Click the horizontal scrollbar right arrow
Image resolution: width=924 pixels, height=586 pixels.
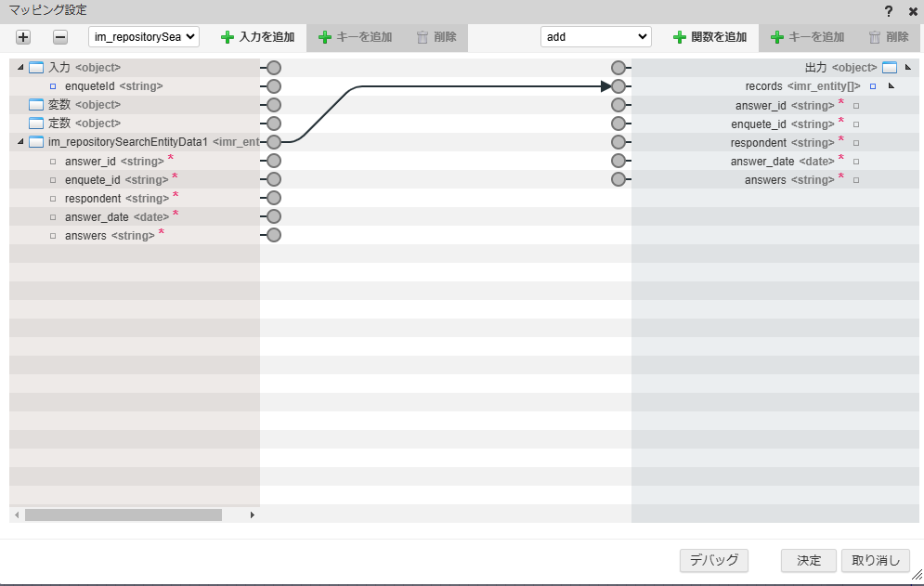point(251,514)
